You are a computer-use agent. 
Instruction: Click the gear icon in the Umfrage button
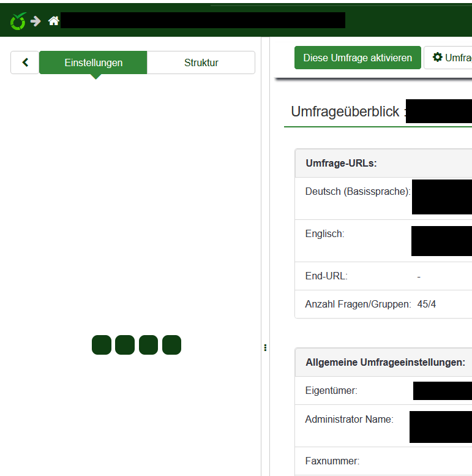pyautogui.click(x=437, y=58)
